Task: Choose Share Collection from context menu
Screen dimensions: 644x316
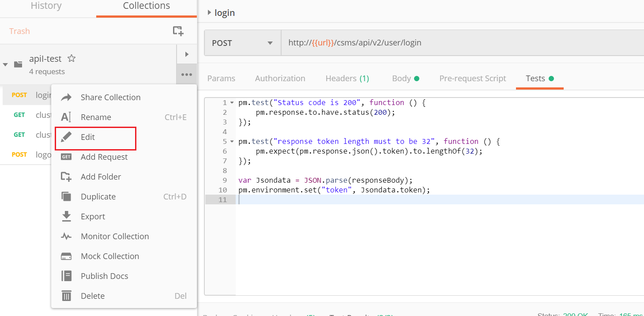Action: coord(124,98)
